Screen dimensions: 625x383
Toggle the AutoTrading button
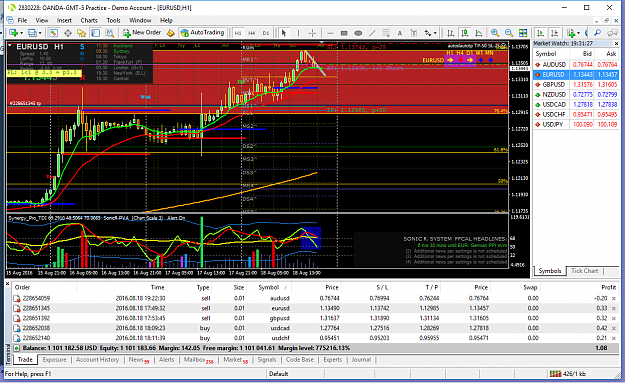pos(202,33)
